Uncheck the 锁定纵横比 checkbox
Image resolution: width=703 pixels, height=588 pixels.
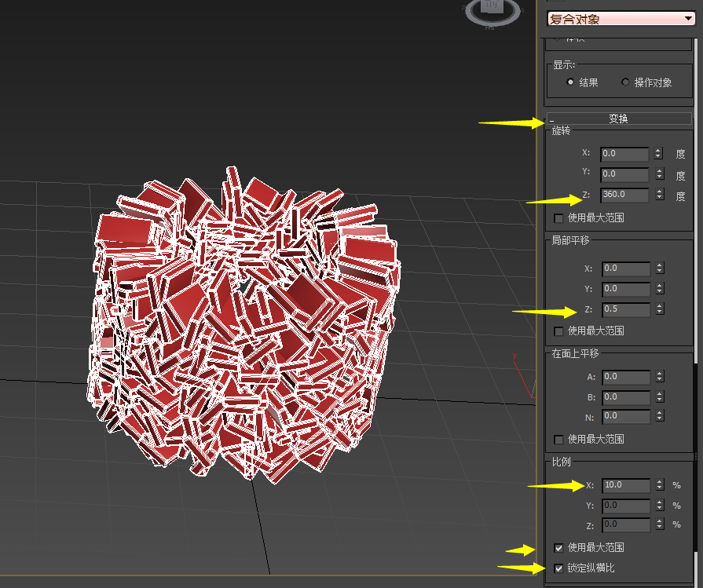[x=558, y=568]
